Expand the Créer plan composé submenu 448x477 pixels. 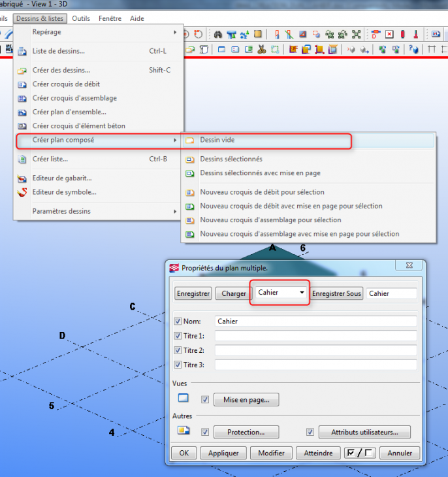[98, 140]
